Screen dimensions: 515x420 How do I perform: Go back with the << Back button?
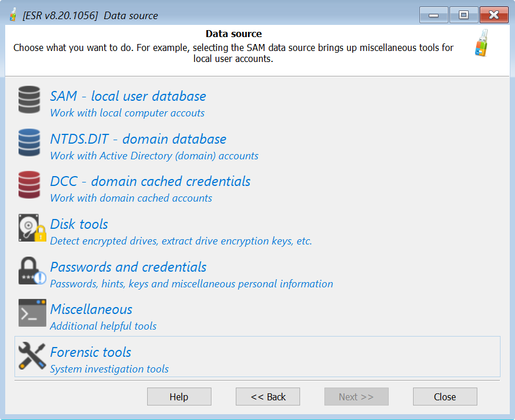[268, 397]
